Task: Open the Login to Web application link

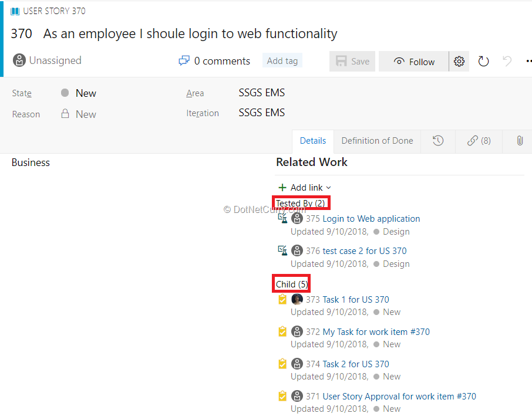Action: click(371, 219)
